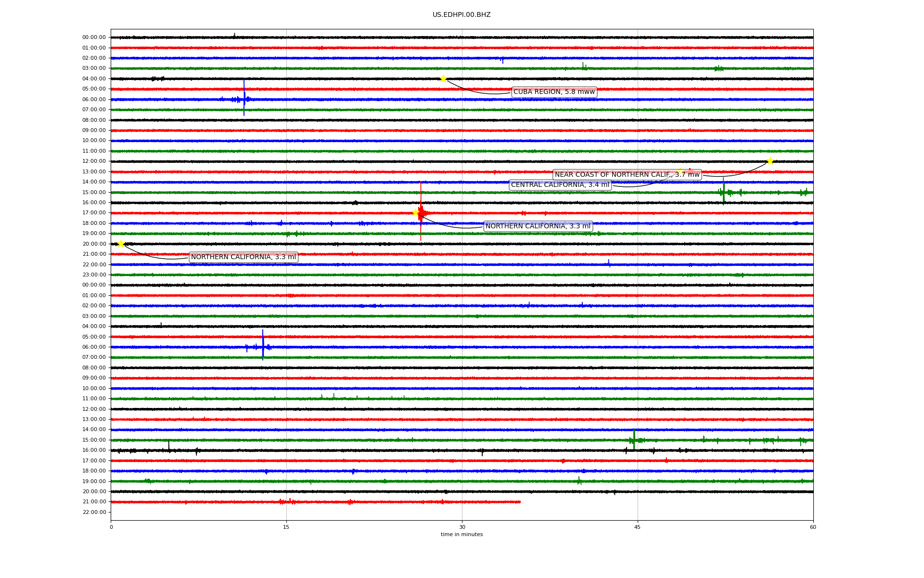Click the Northern California label connected to the 20:00:00 star
The image size is (924, 578).
(243, 257)
